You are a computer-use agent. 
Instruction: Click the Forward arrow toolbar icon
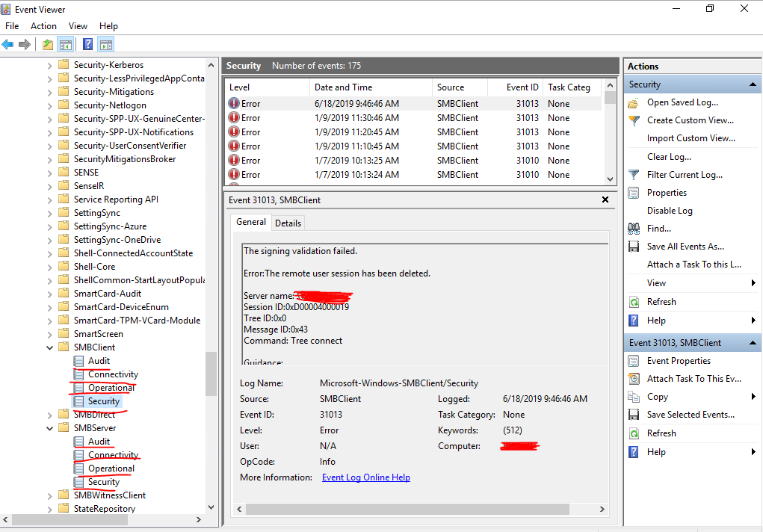(25, 45)
